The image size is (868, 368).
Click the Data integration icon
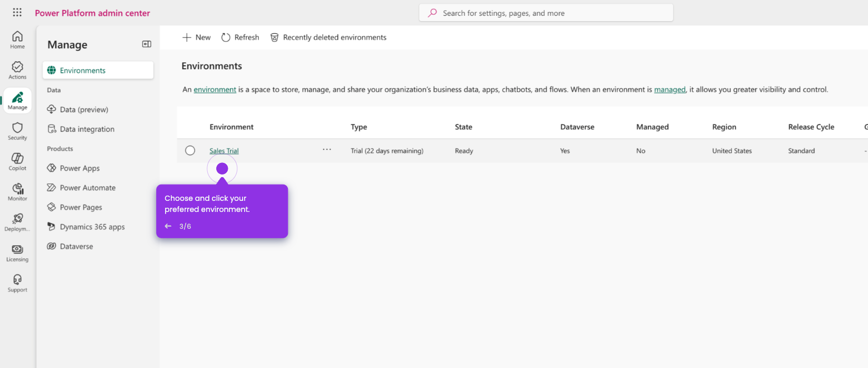point(52,129)
